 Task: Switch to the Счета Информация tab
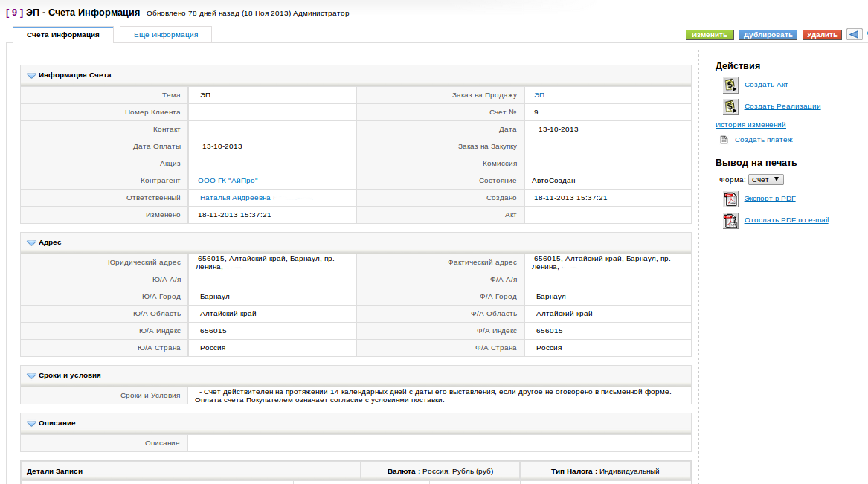63,34
